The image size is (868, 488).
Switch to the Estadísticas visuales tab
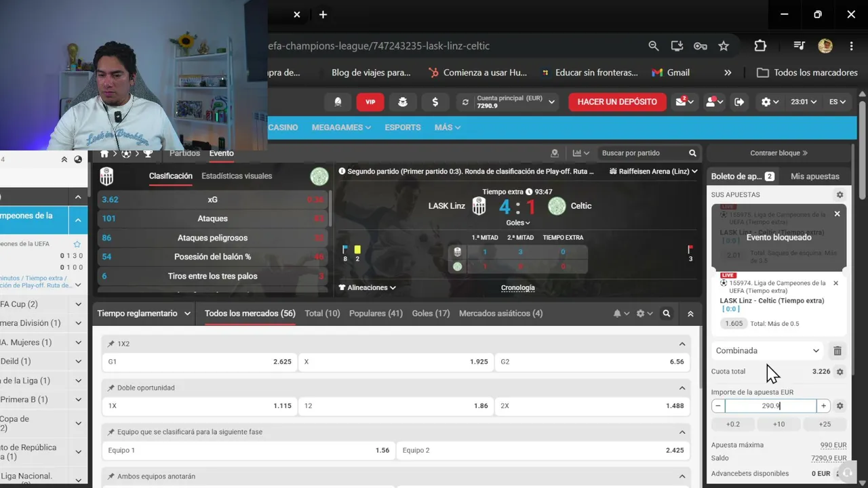pos(237,176)
